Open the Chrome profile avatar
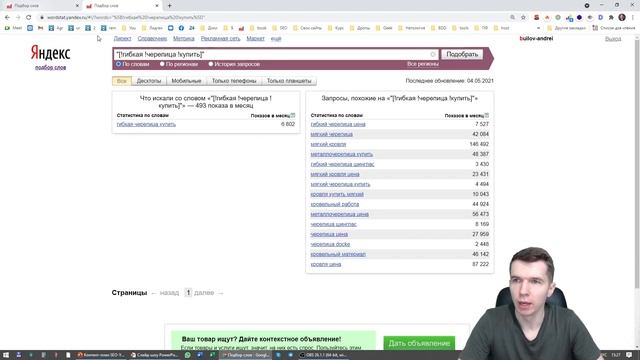This screenshot has height=360, width=640. [x=622, y=18]
